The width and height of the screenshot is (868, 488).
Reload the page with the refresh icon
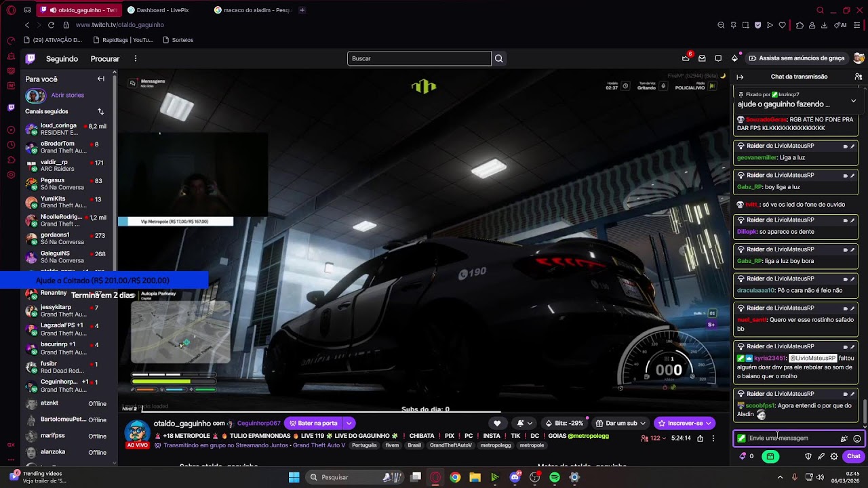click(x=51, y=25)
